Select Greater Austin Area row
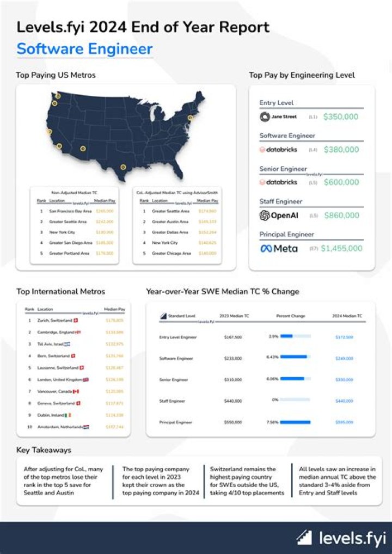Screen dimensions: 392x554 (177, 222)
